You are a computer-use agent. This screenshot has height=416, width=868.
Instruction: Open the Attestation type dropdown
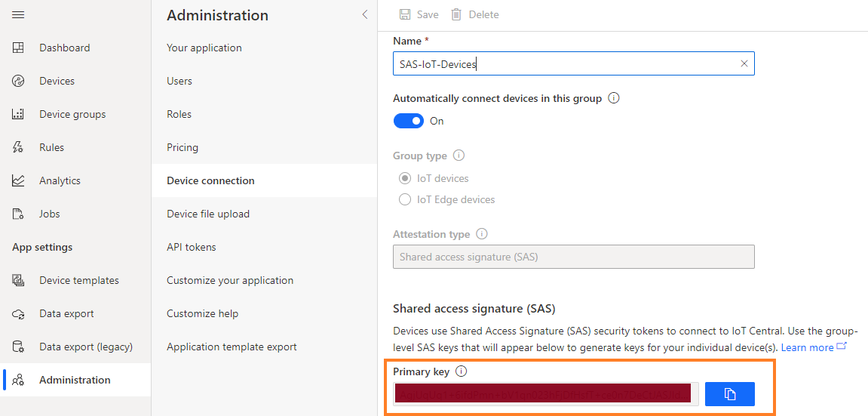(573, 257)
